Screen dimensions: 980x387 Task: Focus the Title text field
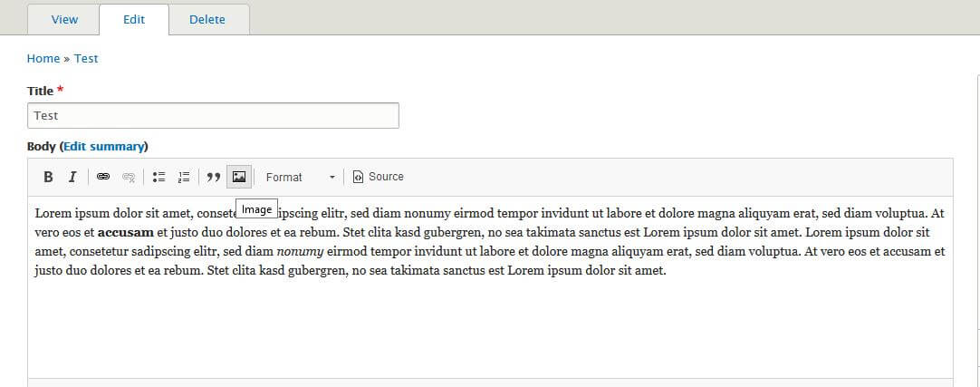tap(213, 116)
